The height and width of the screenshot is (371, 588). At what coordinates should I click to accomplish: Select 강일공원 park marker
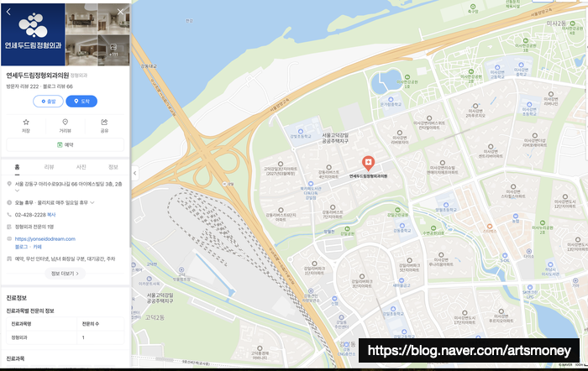347,228
